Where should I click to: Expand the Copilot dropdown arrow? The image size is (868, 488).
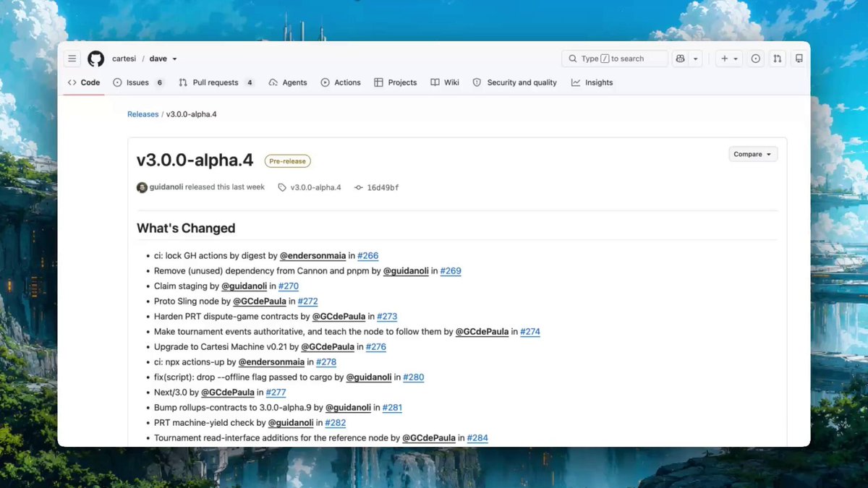click(696, 59)
